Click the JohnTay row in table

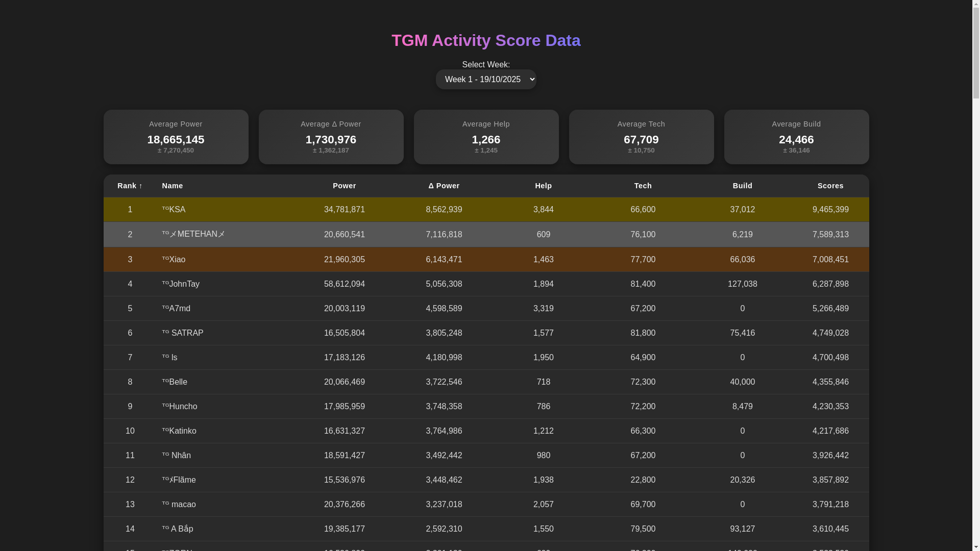click(485, 284)
